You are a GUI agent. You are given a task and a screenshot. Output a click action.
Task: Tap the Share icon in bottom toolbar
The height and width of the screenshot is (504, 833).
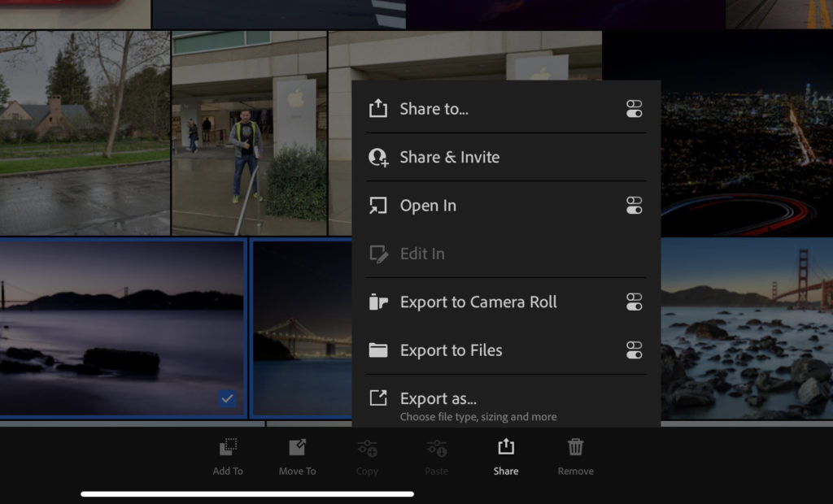(505, 447)
